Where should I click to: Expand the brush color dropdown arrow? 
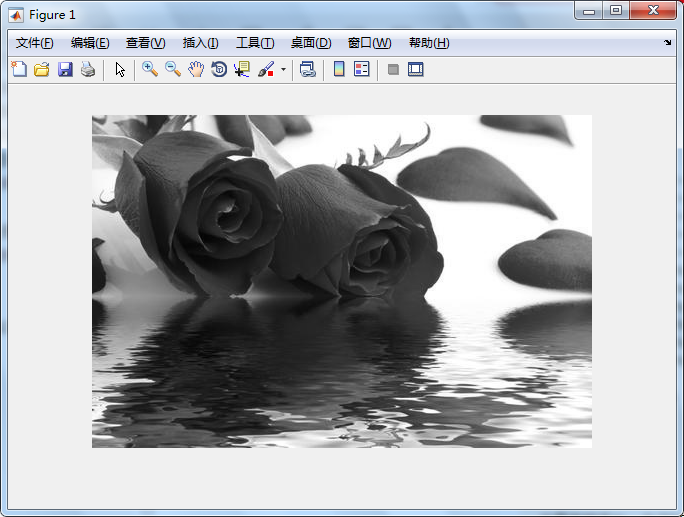283,70
